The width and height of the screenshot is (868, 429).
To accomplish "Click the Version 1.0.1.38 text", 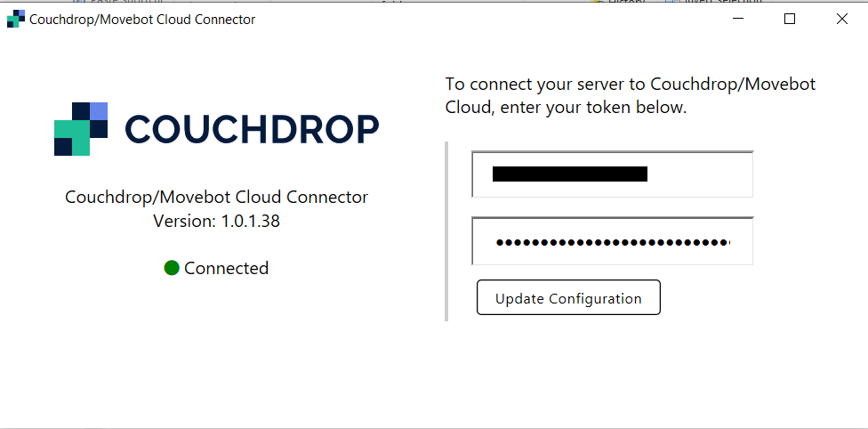I will pyautogui.click(x=216, y=221).
